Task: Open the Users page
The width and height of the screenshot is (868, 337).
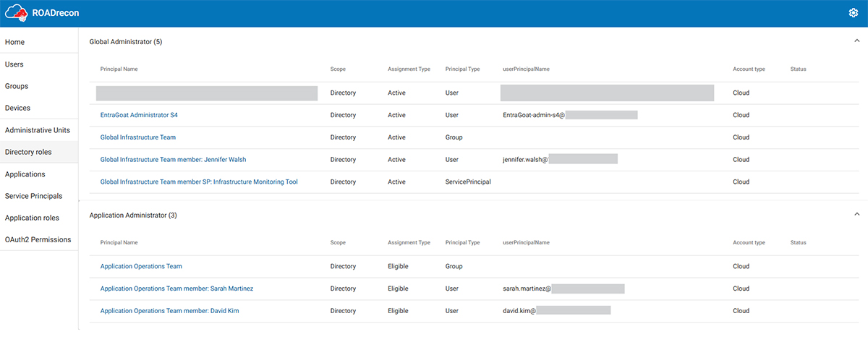Action: [x=14, y=64]
